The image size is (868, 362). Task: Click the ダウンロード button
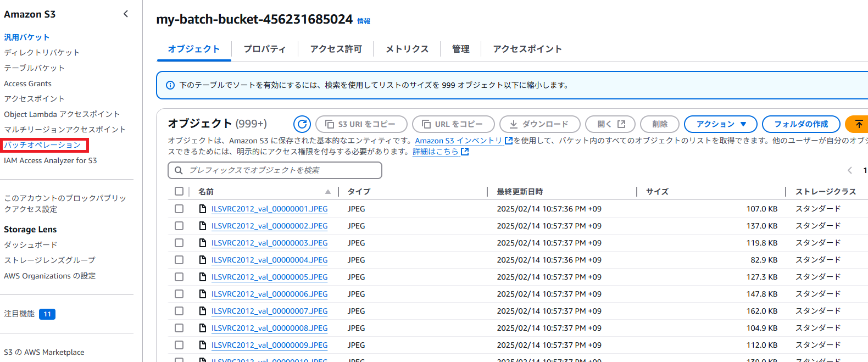pos(540,124)
